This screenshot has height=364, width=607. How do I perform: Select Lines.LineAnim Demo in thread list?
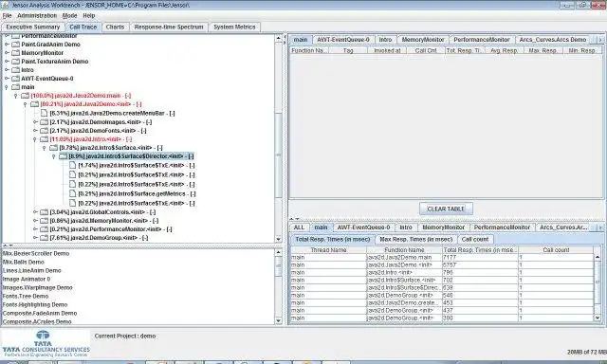point(31,270)
